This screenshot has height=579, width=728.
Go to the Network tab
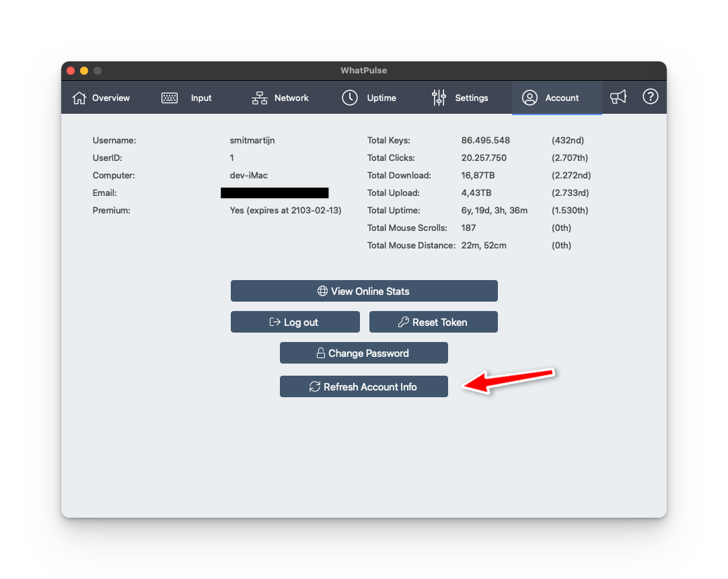tap(291, 98)
